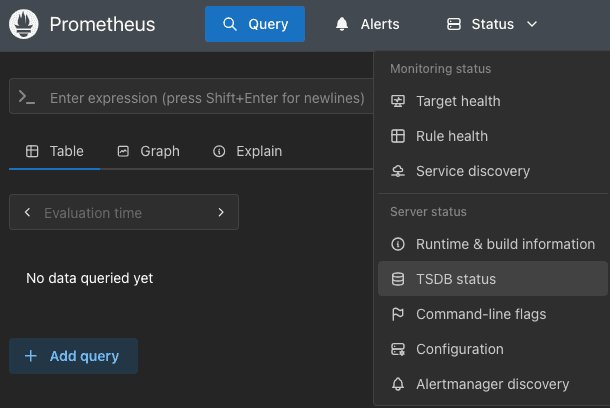This screenshot has width=610, height=408.
Task: Switch to the Graph tab
Action: coord(149,151)
